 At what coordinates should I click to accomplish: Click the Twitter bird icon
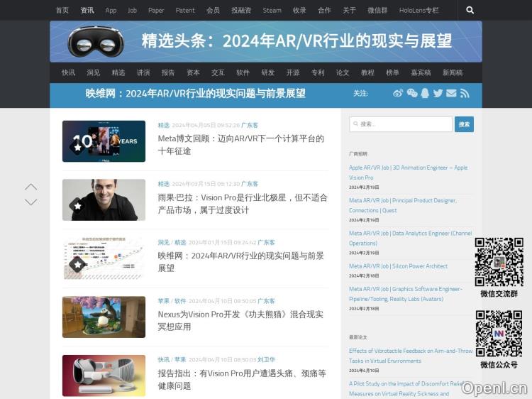tap(438, 93)
